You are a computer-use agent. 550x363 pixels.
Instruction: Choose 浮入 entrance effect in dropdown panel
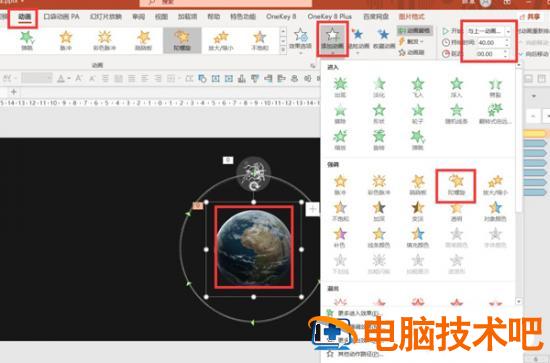(x=456, y=87)
